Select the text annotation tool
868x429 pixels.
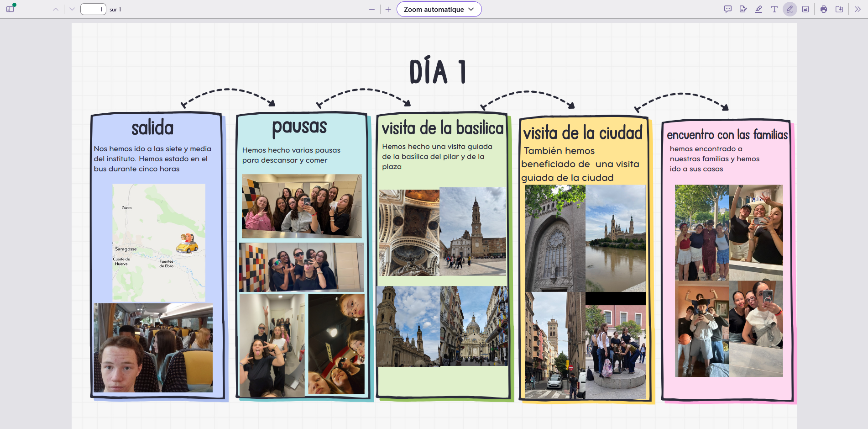coord(774,9)
